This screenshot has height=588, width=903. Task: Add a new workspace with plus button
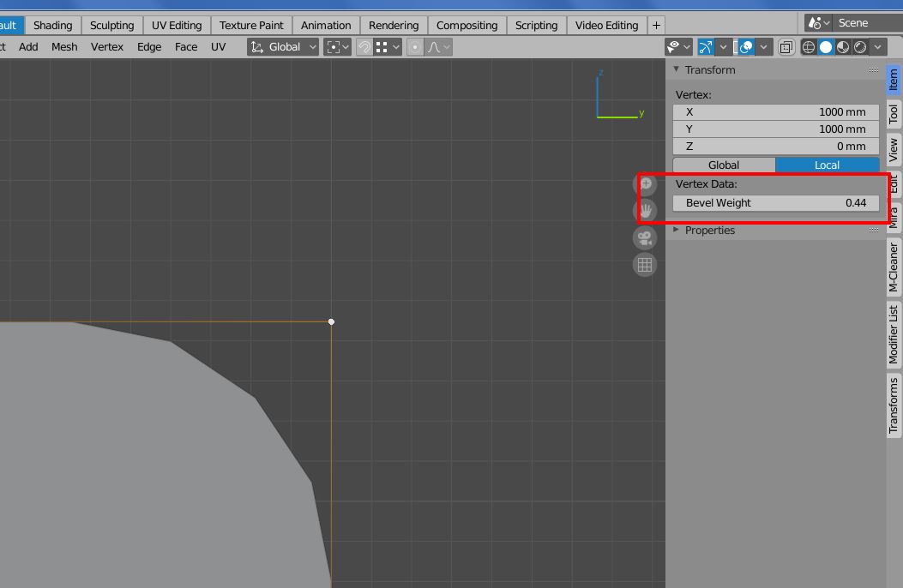click(x=656, y=26)
